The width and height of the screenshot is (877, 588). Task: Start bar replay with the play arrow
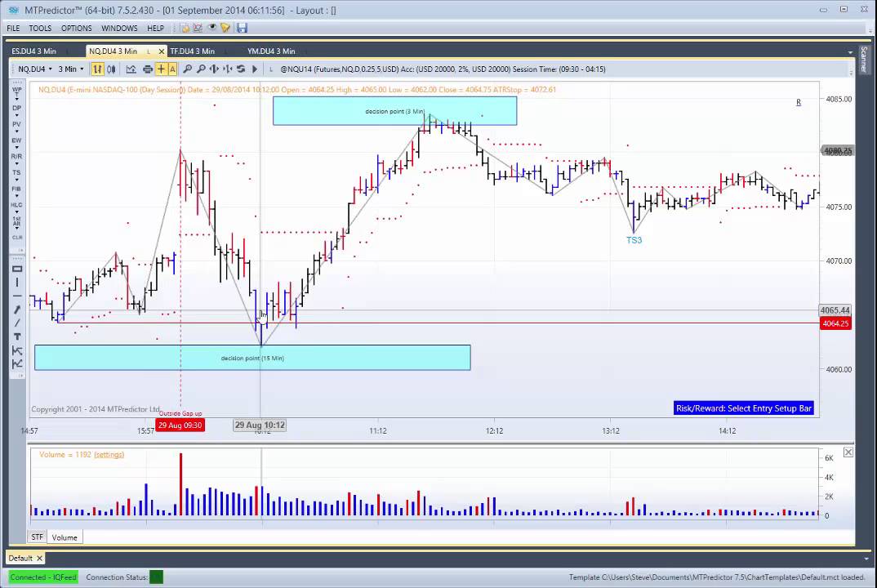pyautogui.click(x=255, y=69)
